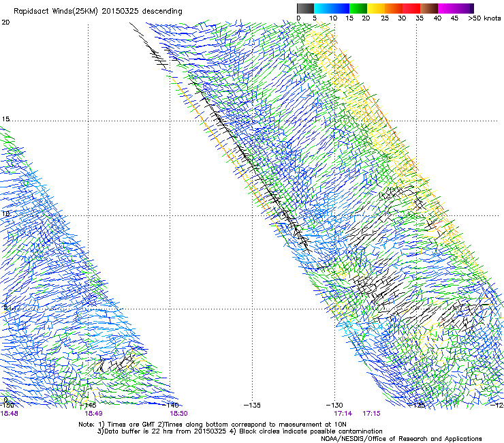Click the latitude label 15
This screenshot has height=443, width=504.
[x=5, y=119]
